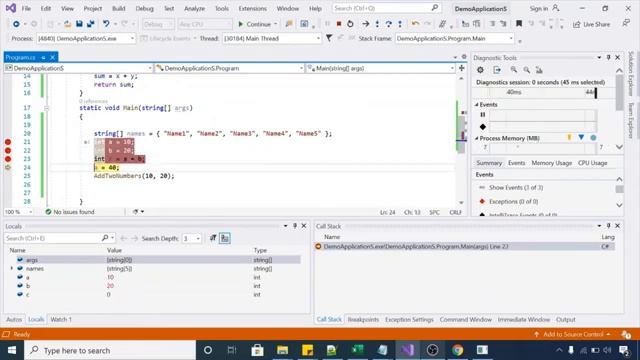Open Diagnostic Tools settings gear

pos(480,70)
